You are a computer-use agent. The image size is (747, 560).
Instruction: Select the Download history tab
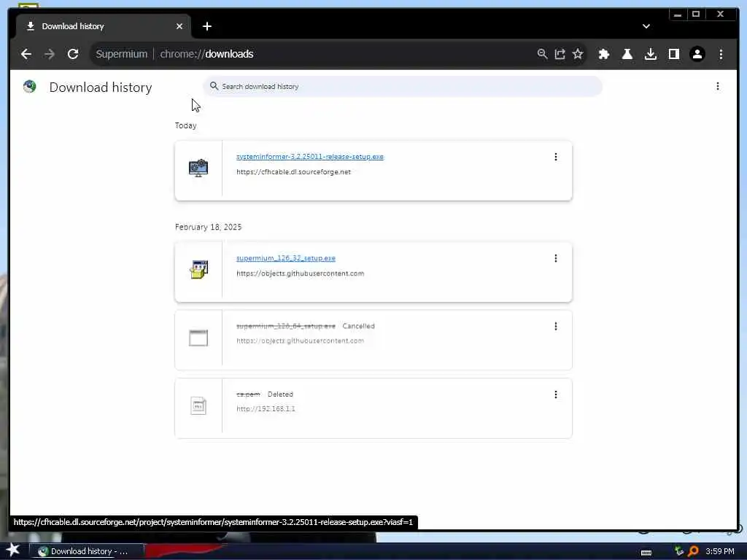(x=104, y=26)
